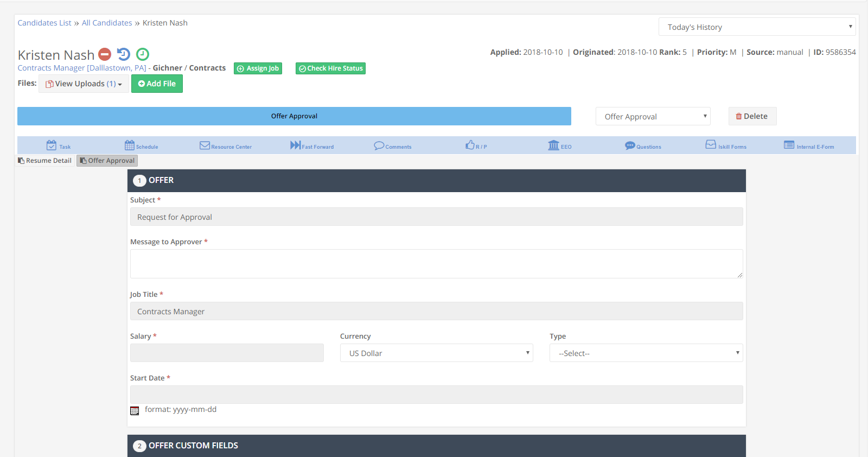
Task: Open the EEO building tool
Action: (559, 145)
